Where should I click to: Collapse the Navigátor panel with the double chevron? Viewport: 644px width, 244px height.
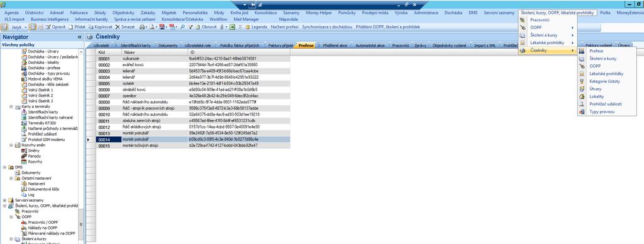79,37
